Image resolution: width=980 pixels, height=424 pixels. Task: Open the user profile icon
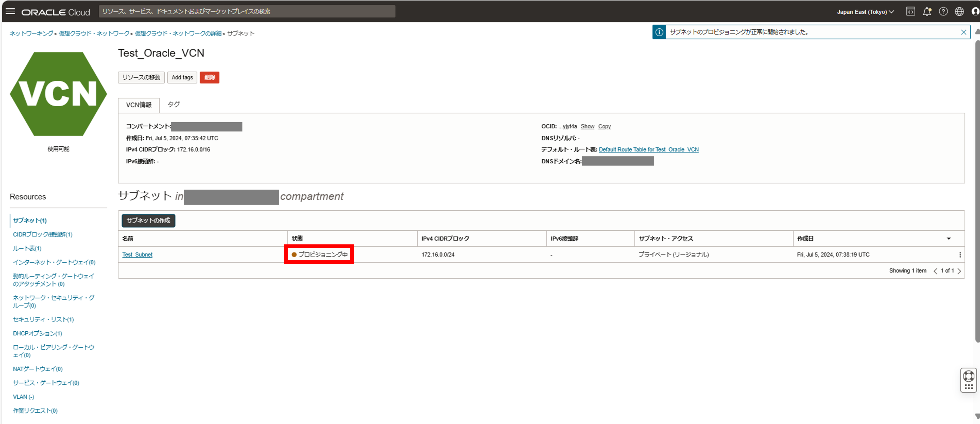pos(975,12)
